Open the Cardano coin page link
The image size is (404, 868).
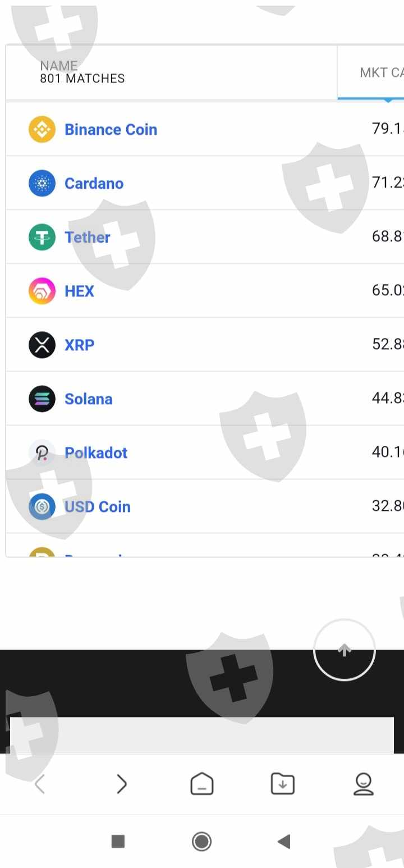(x=94, y=184)
